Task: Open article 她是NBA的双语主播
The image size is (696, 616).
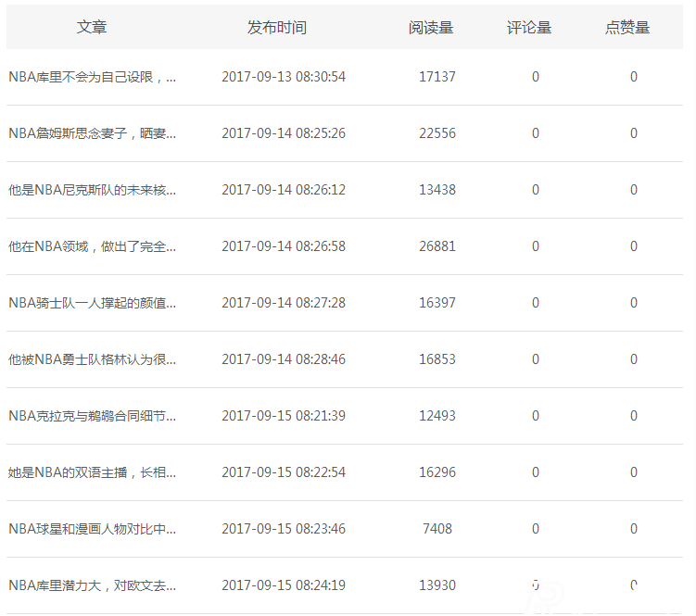Action: [x=92, y=472]
